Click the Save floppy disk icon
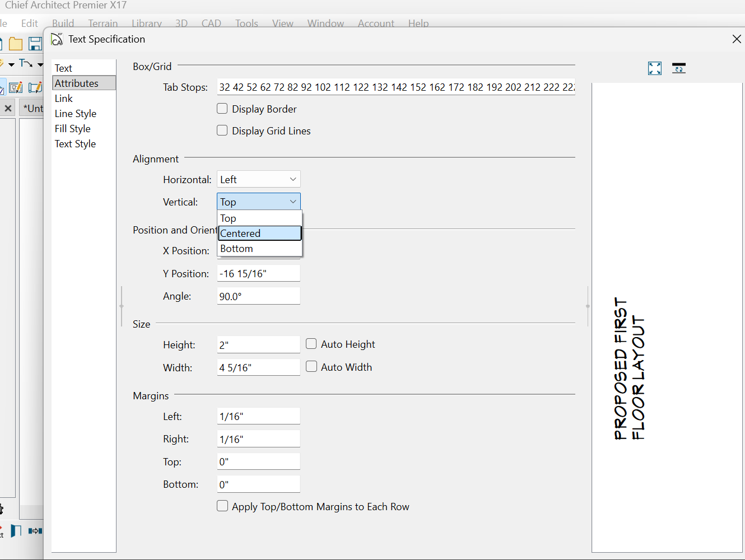 coord(35,44)
